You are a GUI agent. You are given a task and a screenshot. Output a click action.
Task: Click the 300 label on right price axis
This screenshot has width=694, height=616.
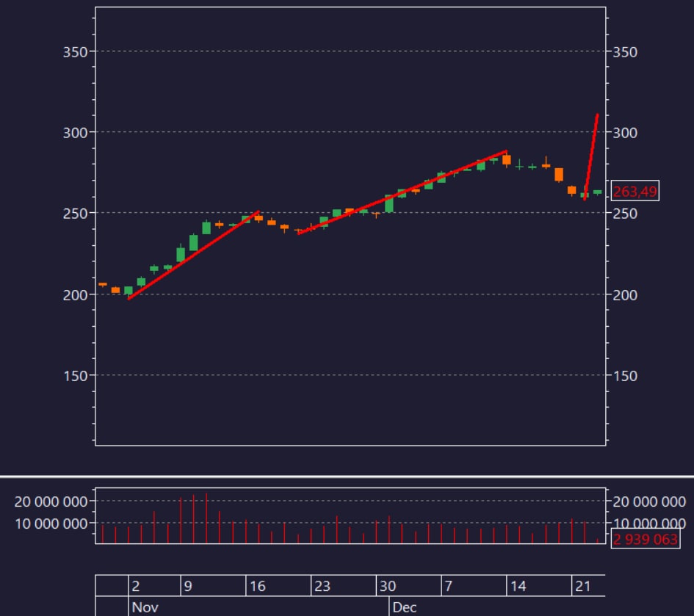pyautogui.click(x=624, y=132)
